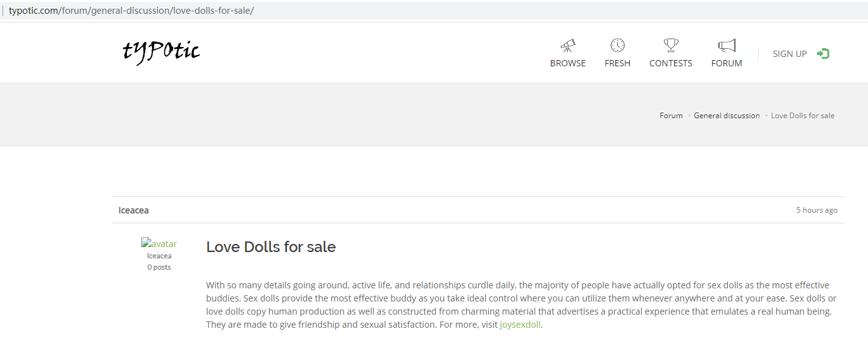Open Forum breadcrumb link

point(671,116)
